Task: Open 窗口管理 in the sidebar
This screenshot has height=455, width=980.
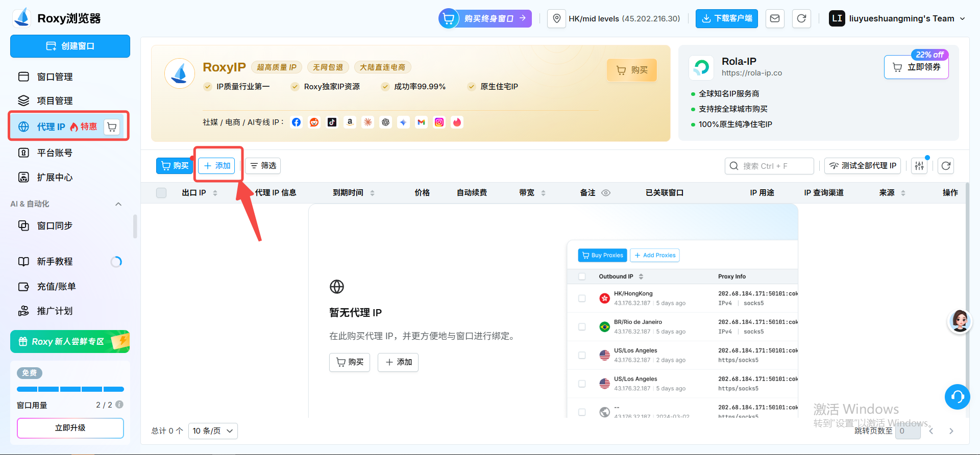Action: coord(70,77)
